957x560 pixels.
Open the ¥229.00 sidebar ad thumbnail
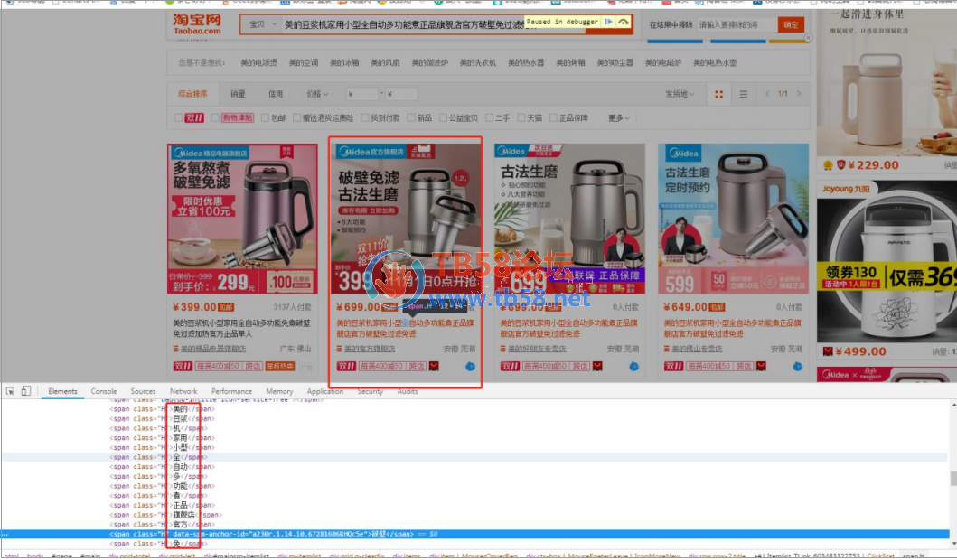click(x=887, y=82)
